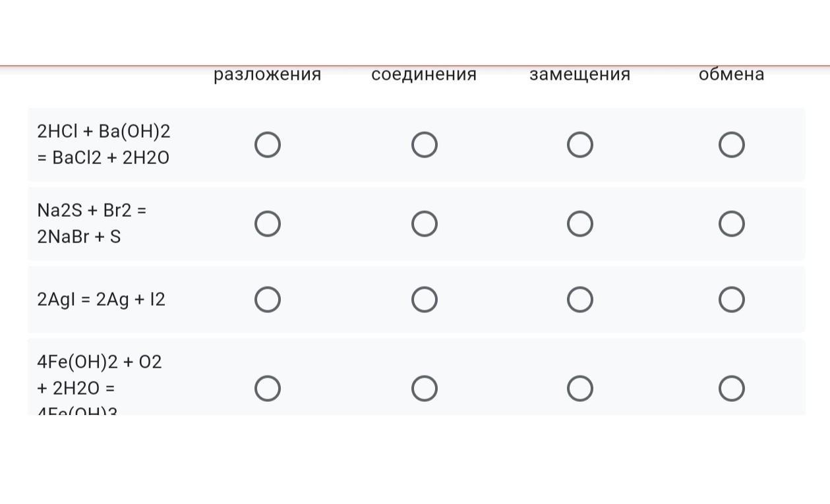Mark 2HCl + Ba(OH)2 reaction as замещения
Image resolution: width=830 pixels, height=504 pixels.
click(x=580, y=145)
